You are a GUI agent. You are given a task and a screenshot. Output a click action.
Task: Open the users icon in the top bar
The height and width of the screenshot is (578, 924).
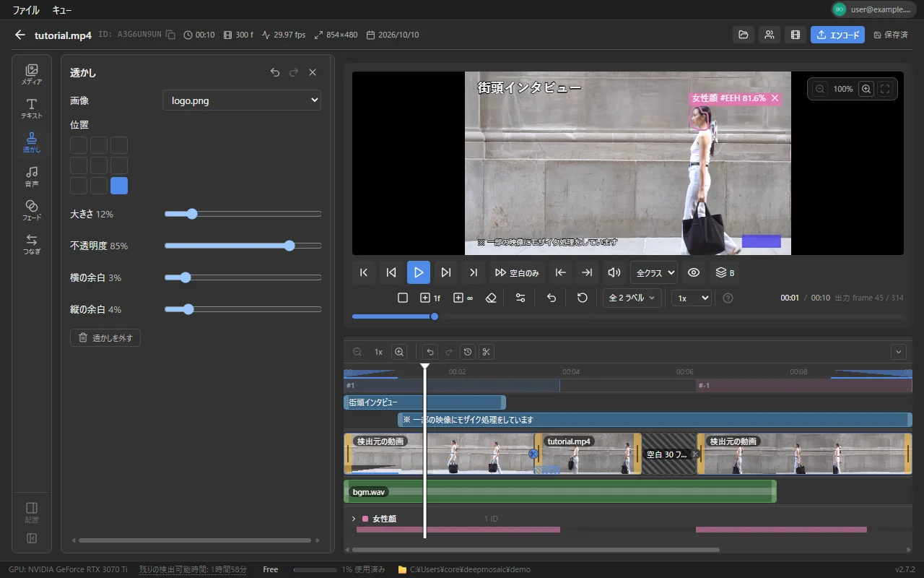click(769, 35)
